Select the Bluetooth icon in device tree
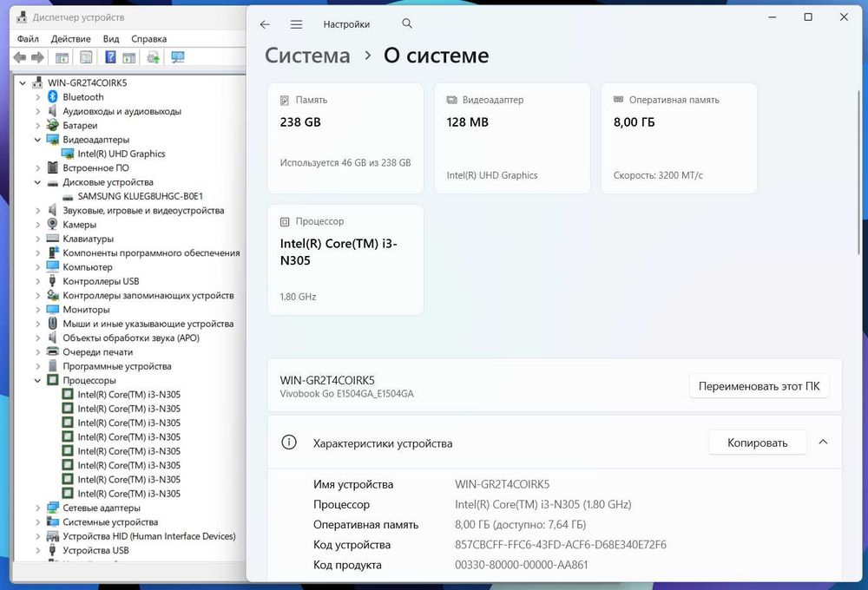The width and height of the screenshot is (868, 590). coord(53,97)
